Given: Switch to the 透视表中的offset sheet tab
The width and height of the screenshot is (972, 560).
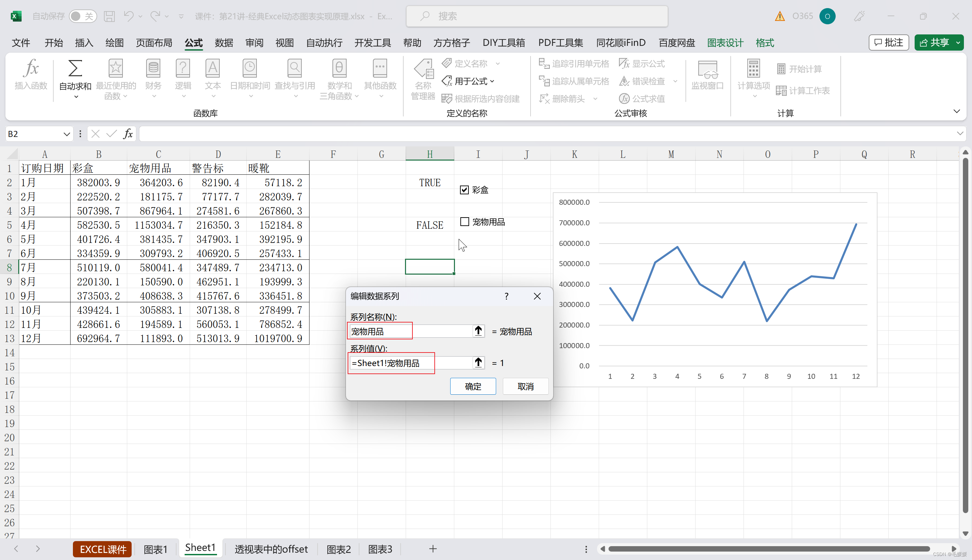Looking at the screenshot, I should [271, 549].
